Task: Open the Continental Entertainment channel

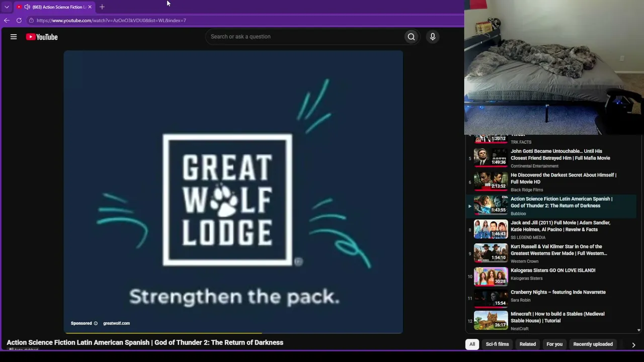Action: [x=534, y=166]
